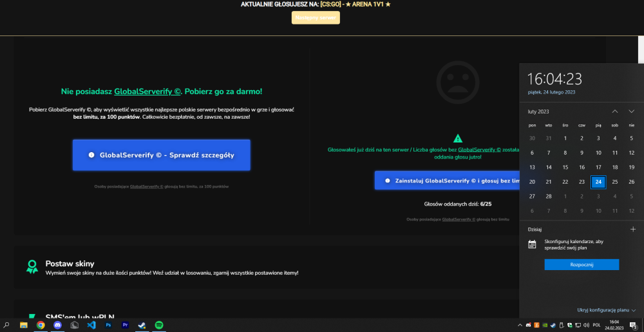Click GlobalServerify © link below Głosów oddanych dziś
Screen dimensions: 644x332
(459, 219)
